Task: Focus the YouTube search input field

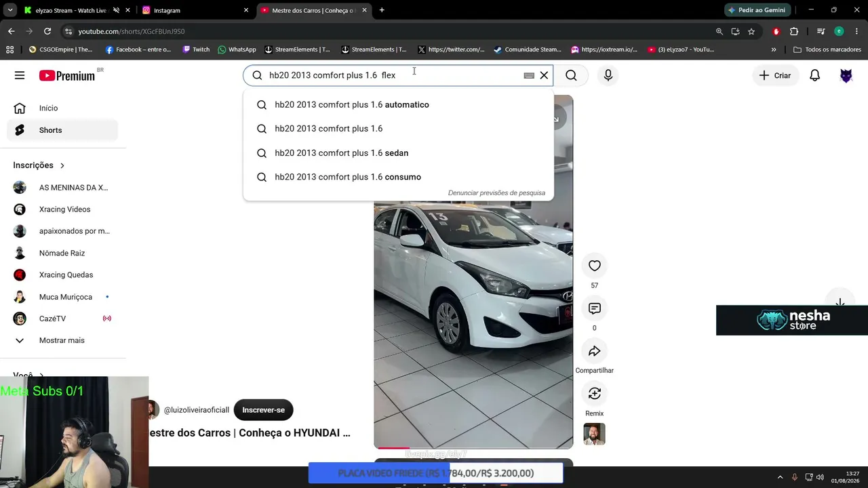Action: [393, 75]
